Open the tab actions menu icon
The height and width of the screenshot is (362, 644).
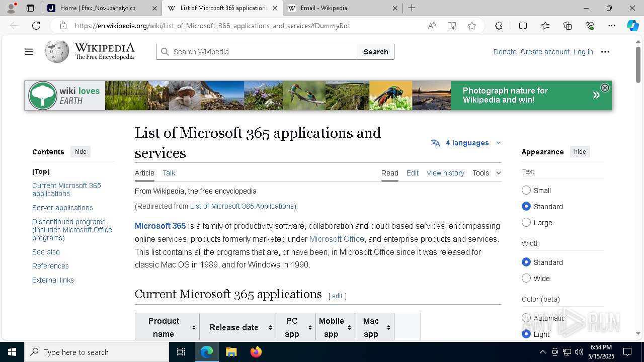tap(30, 8)
